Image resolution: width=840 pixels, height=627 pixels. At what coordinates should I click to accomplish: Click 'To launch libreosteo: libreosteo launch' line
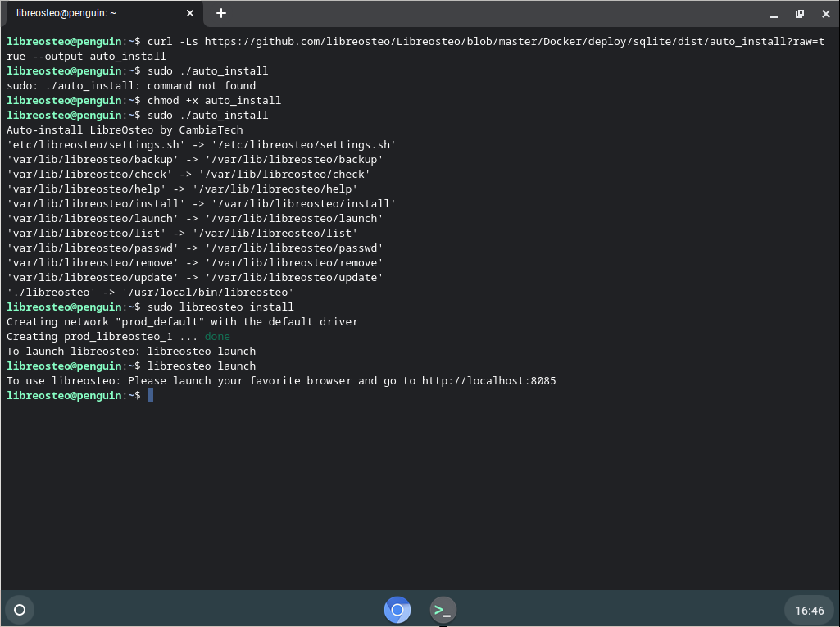click(131, 351)
